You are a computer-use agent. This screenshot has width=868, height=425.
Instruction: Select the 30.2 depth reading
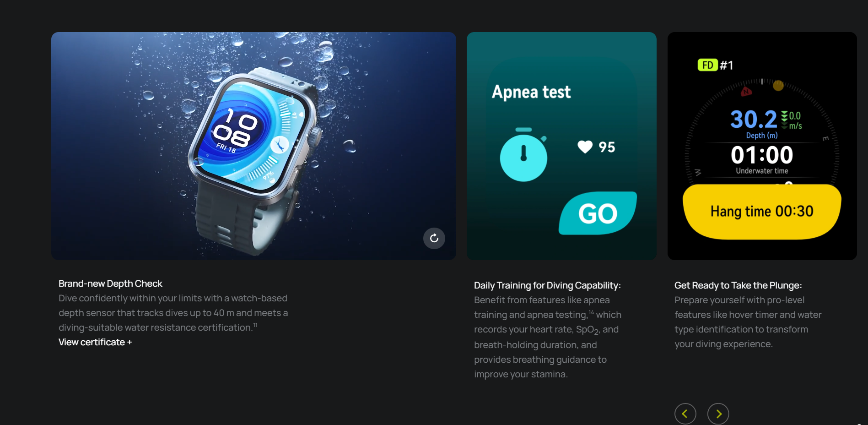[x=754, y=120]
